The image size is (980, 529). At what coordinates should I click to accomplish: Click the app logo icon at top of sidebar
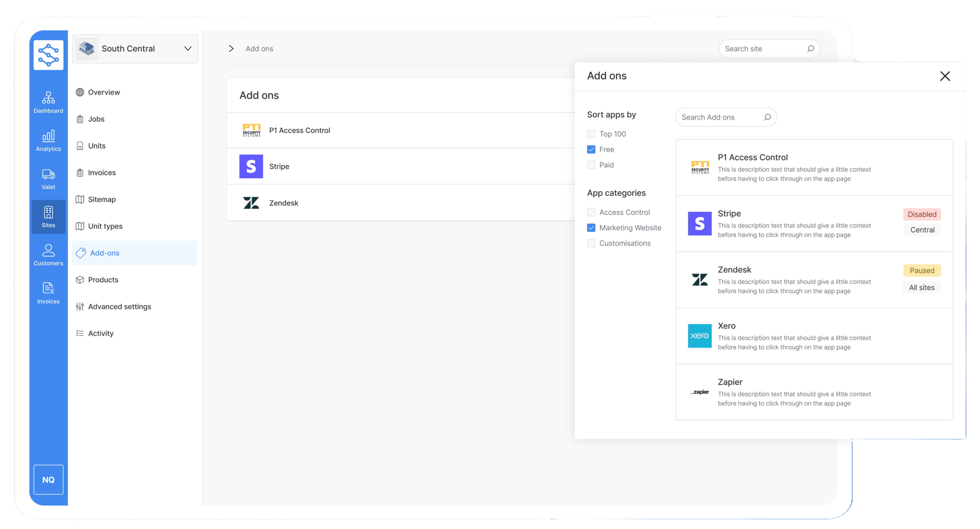[49, 54]
